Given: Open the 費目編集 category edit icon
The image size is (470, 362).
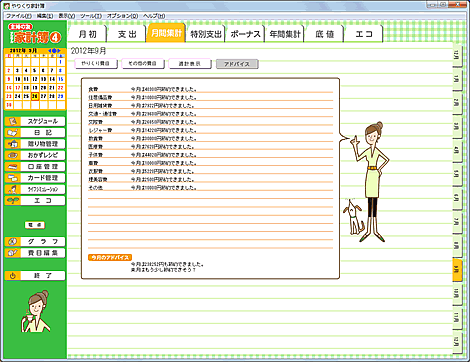Looking at the screenshot, I should coord(13,253).
